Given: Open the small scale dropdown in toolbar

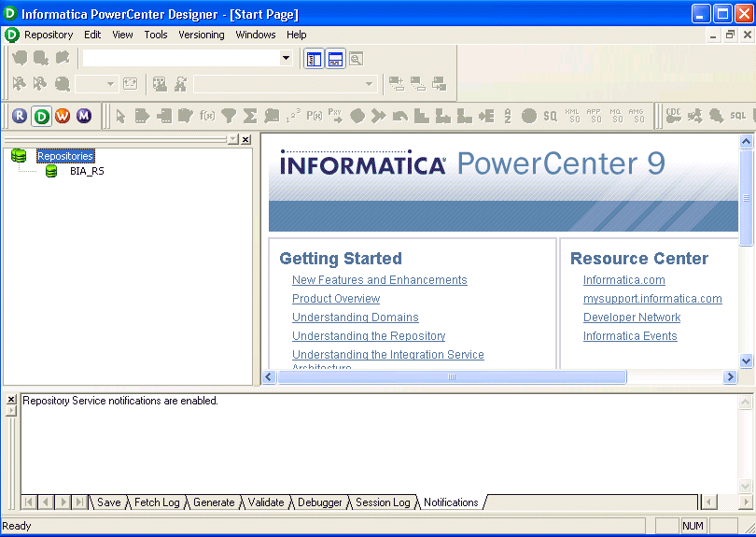Looking at the screenshot, I should (110, 84).
